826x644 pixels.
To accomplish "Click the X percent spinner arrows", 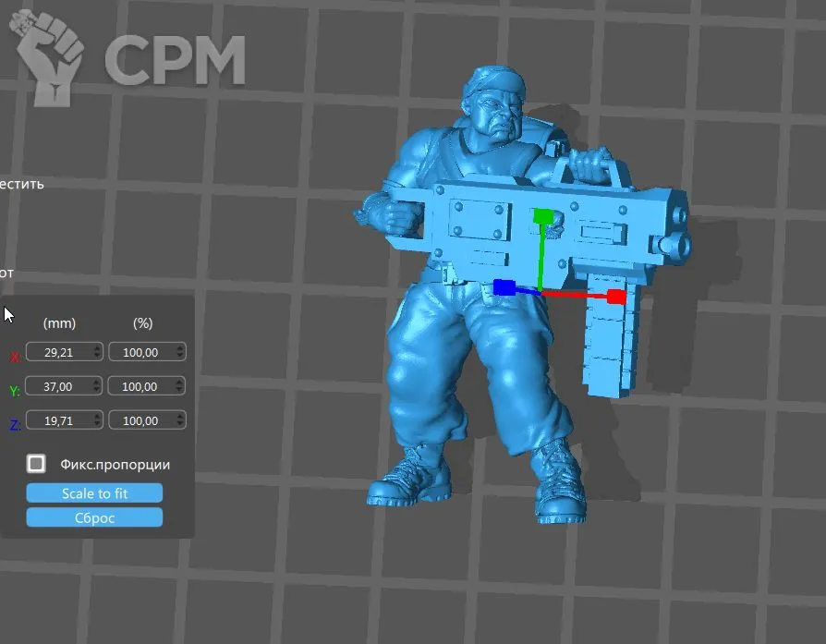I will (x=178, y=352).
